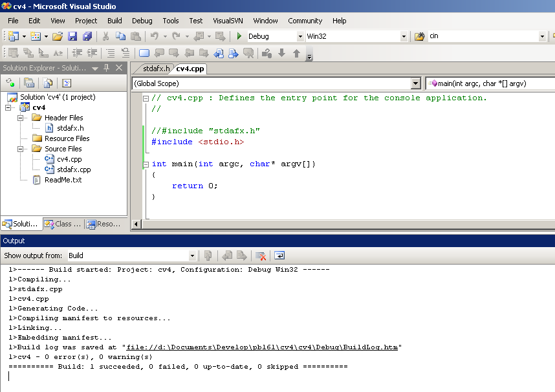Screen dimensions: 555x392
Task: Click the Navigate Forward icon
Action: tap(220, 36)
